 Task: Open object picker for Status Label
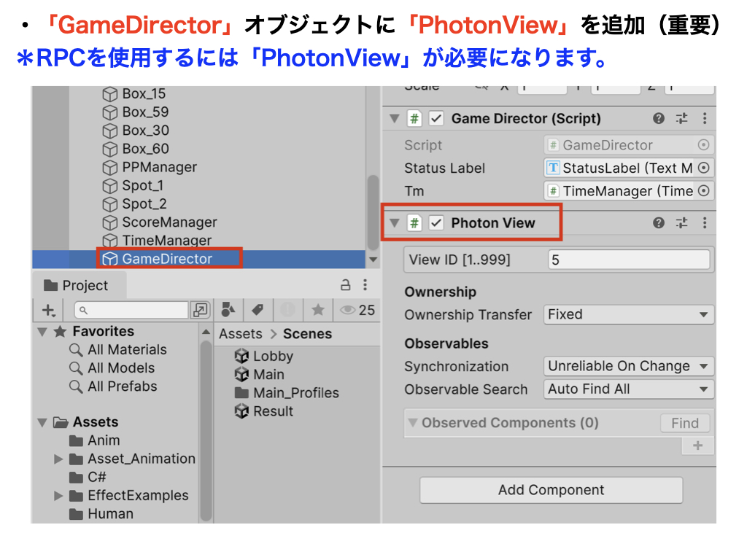(x=703, y=168)
